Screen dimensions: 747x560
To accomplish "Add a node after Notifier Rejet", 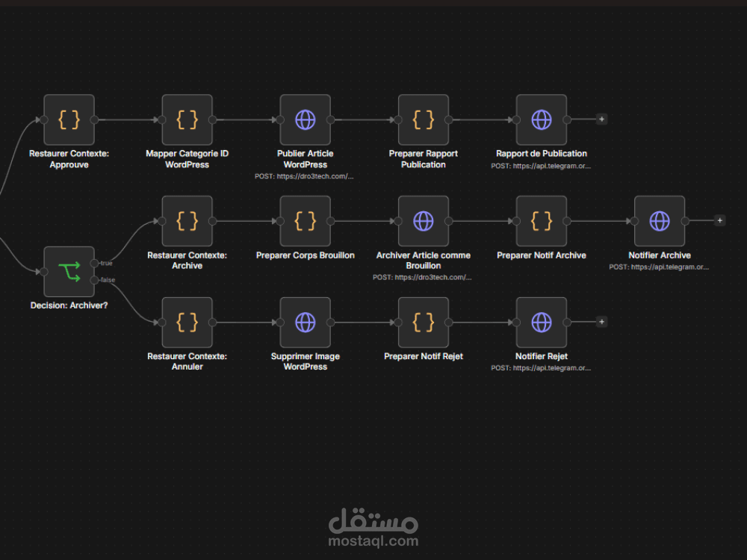I will pos(601,322).
